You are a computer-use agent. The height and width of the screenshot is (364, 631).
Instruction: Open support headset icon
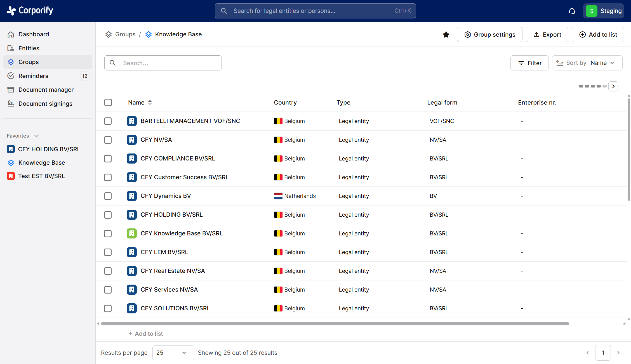(572, 11)
